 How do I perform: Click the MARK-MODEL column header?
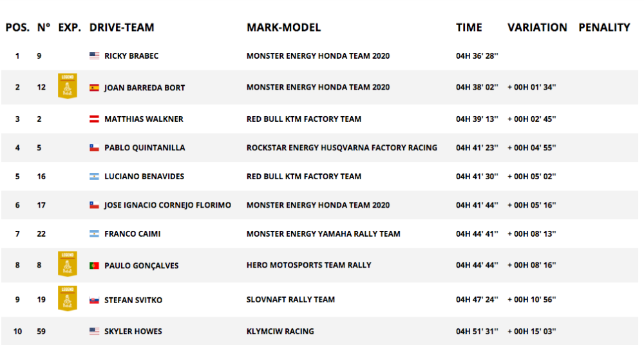283,28
